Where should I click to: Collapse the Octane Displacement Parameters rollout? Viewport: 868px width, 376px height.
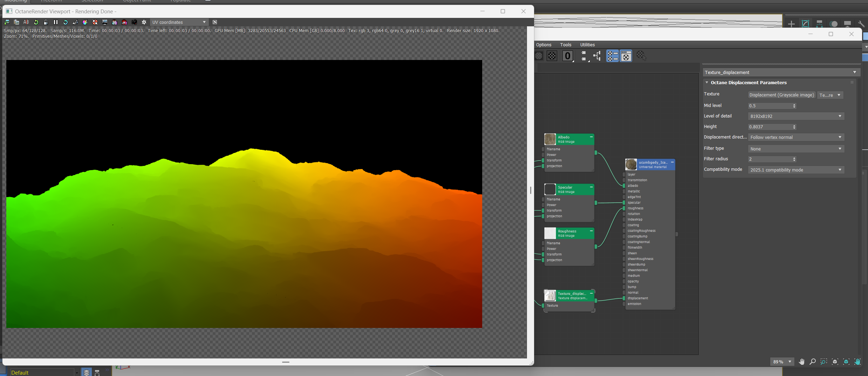(707, 82)
